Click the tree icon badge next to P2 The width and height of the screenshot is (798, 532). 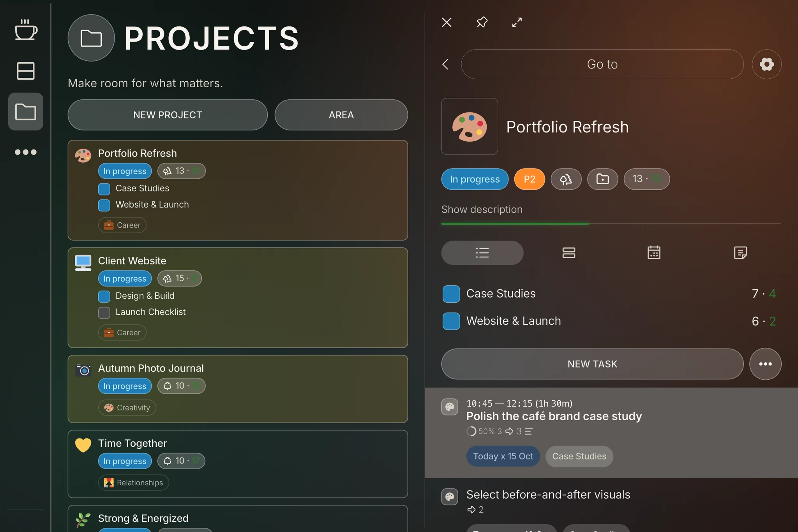click(566, 179)
